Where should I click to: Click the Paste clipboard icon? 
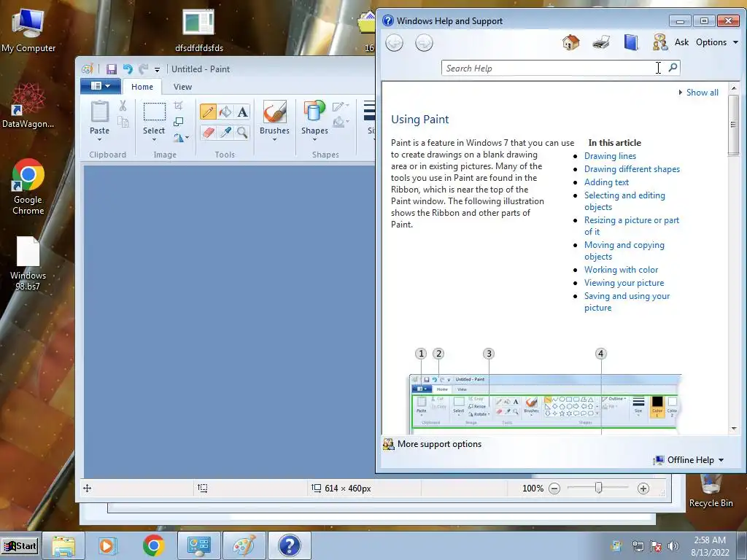[x=99, y=112]
